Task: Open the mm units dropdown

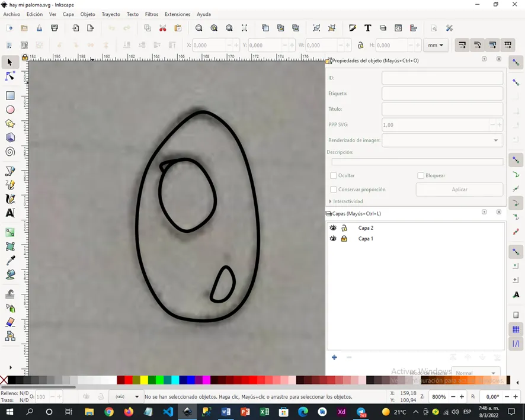Action: click(x=436, y=45)
